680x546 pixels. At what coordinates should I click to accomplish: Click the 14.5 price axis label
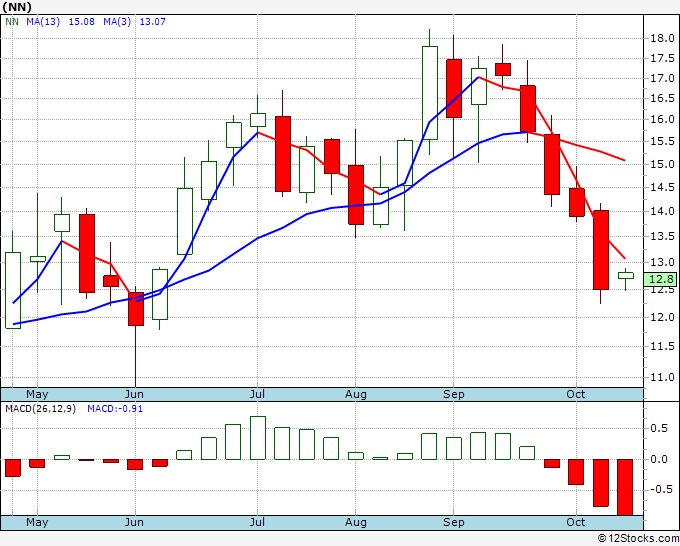pyautogui.click(x=662, y=188)
